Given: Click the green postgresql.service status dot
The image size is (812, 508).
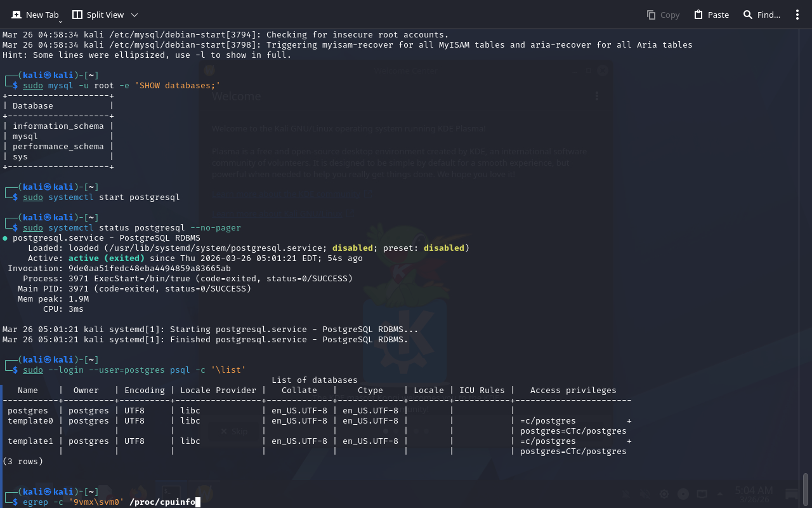Looking at the screenshot, I should [5, 238].
